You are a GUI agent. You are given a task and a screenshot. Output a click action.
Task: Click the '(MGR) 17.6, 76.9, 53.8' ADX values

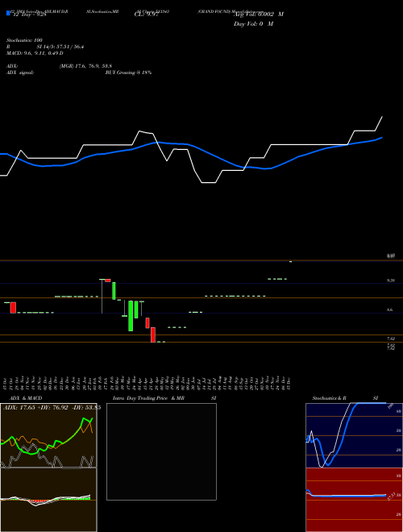point(85,66)
